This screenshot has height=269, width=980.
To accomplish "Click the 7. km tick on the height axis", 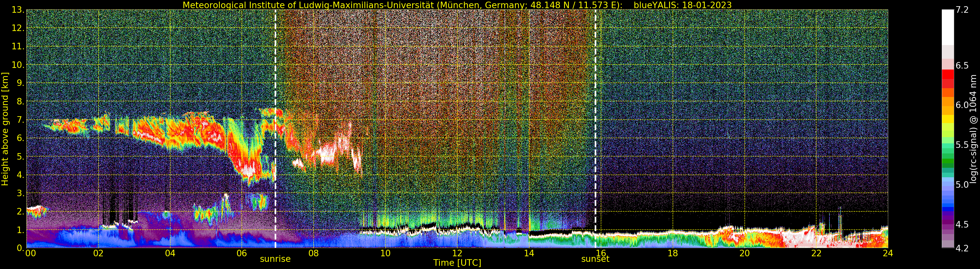I will [x=21, y=119].
